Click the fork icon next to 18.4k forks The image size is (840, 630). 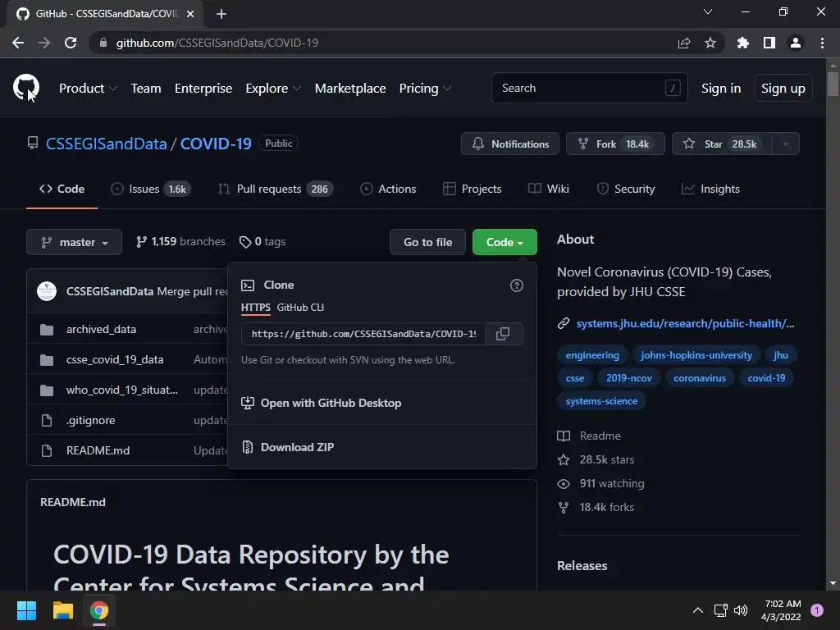click(563, 507)
